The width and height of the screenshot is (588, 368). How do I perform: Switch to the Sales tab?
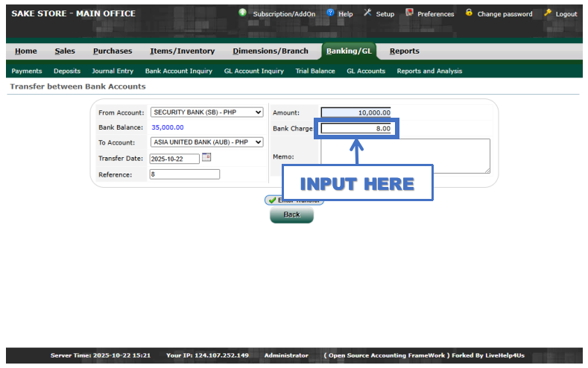(x=65, y=51)
